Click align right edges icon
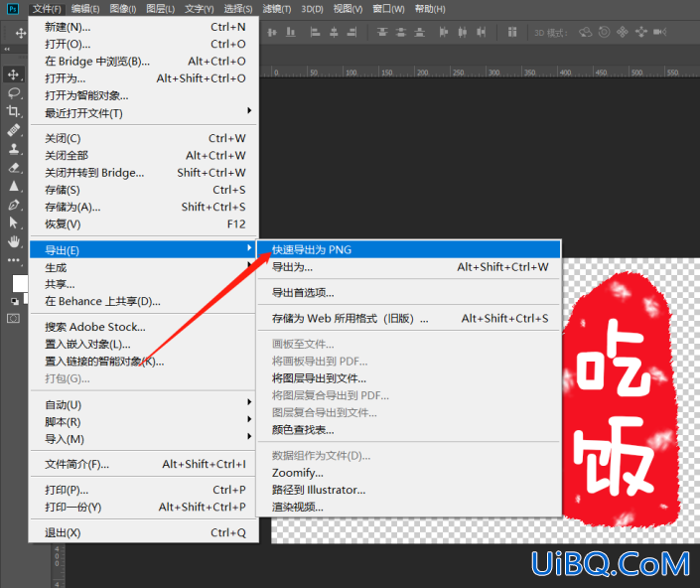 352,32
